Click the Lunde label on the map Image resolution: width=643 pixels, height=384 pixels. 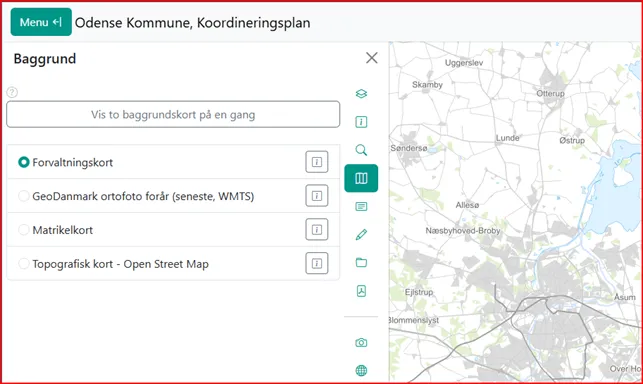pyautogui.click(x=508, y=138)
